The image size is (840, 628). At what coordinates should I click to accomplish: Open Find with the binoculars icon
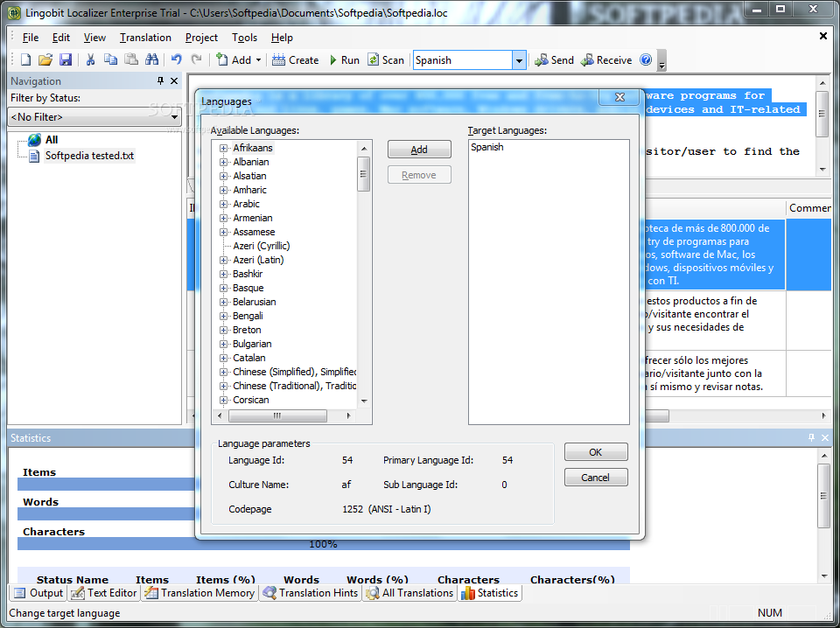pyautogui.click(x=151, y=60)
